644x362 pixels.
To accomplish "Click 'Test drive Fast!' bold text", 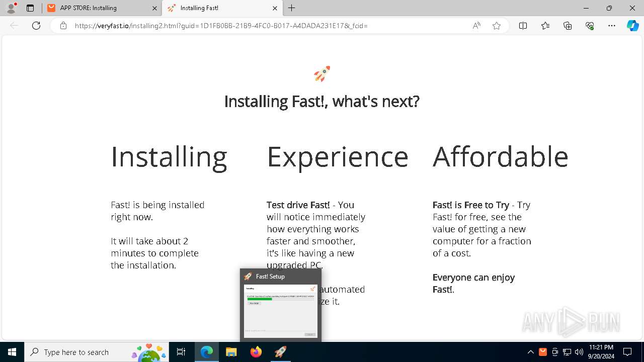I will coord(298,205).
